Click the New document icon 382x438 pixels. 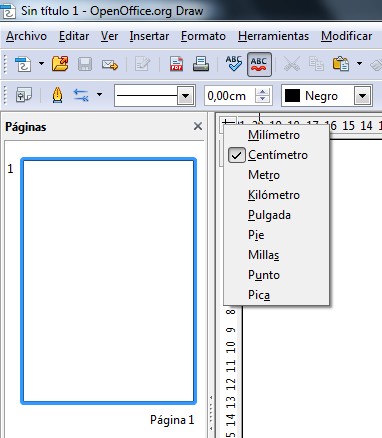pyautogui.click(x=23, y=64)
